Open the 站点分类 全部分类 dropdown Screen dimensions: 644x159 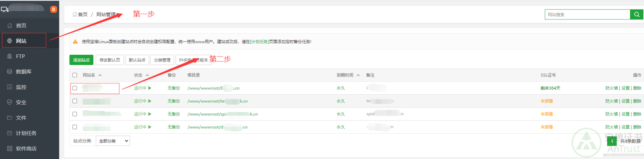point(113,141)
